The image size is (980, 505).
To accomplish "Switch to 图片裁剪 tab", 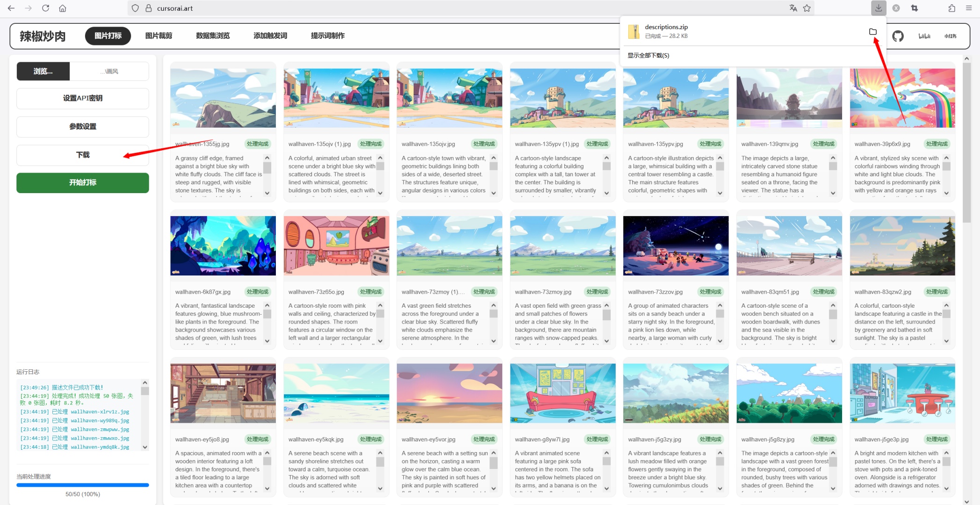I will [x=159, y=36].
